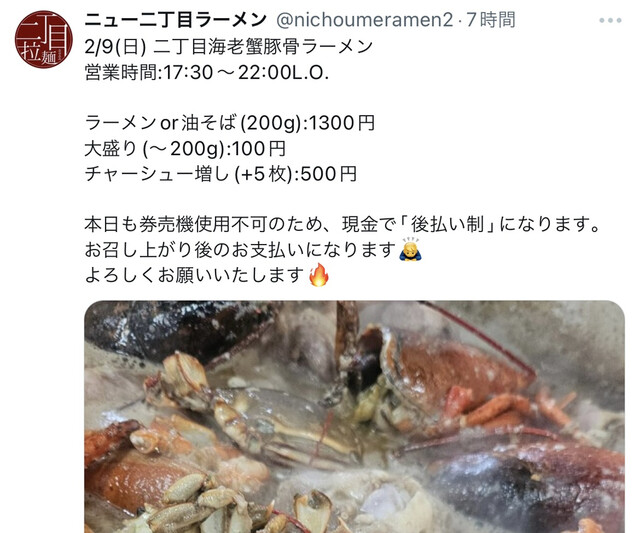Open the @nichoumeramen2 handle link

coord(364,20)
